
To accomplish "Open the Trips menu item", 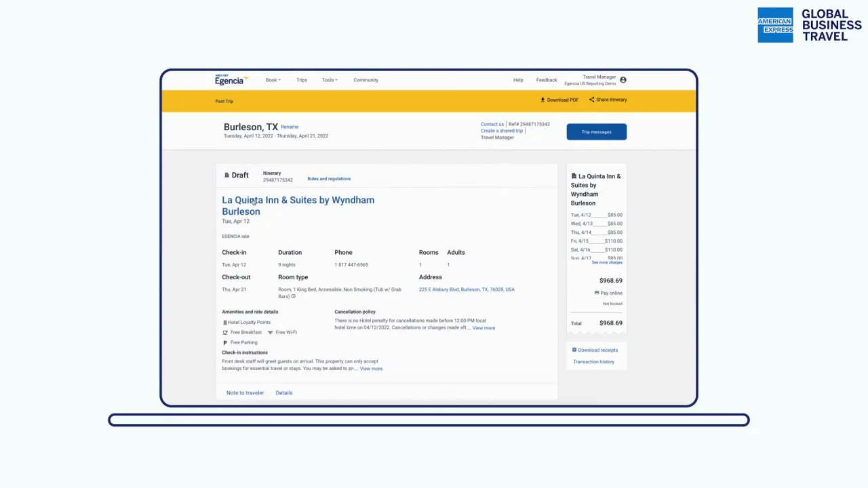I will (x=302, y=80).
